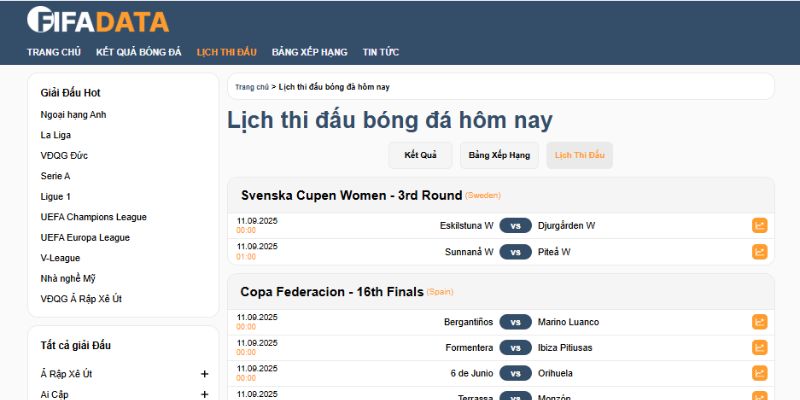Open V-League link

[60, 258]
